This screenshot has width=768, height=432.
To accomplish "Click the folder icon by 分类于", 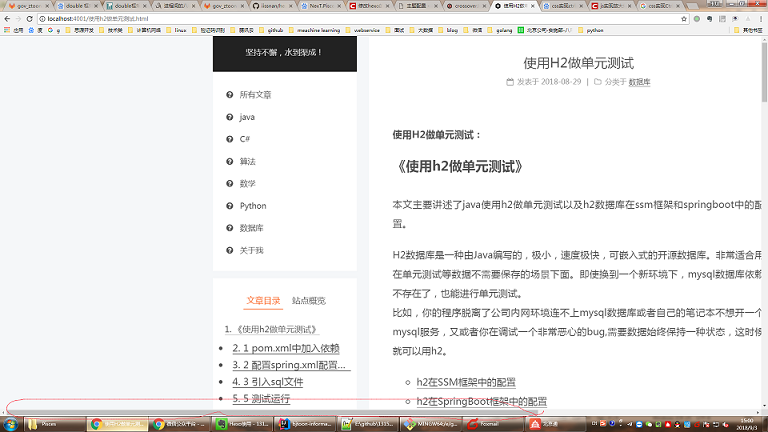I will tap(598, 82).
